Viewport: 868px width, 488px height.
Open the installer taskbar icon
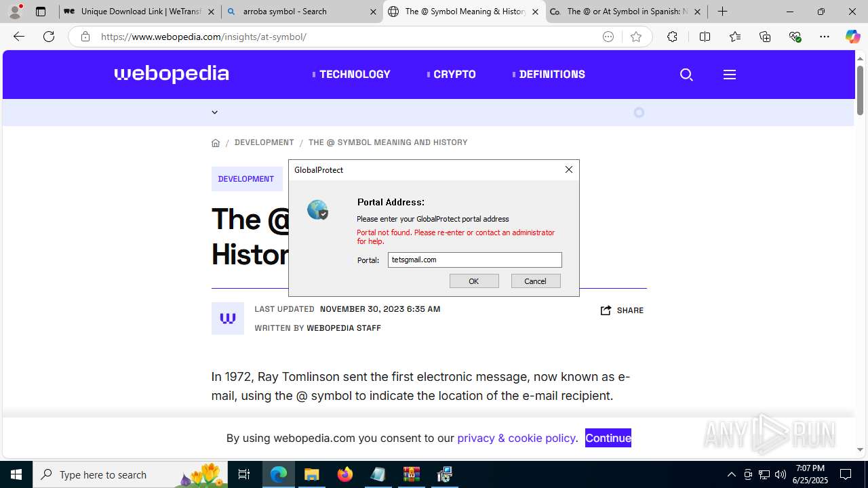coord(445,474)
